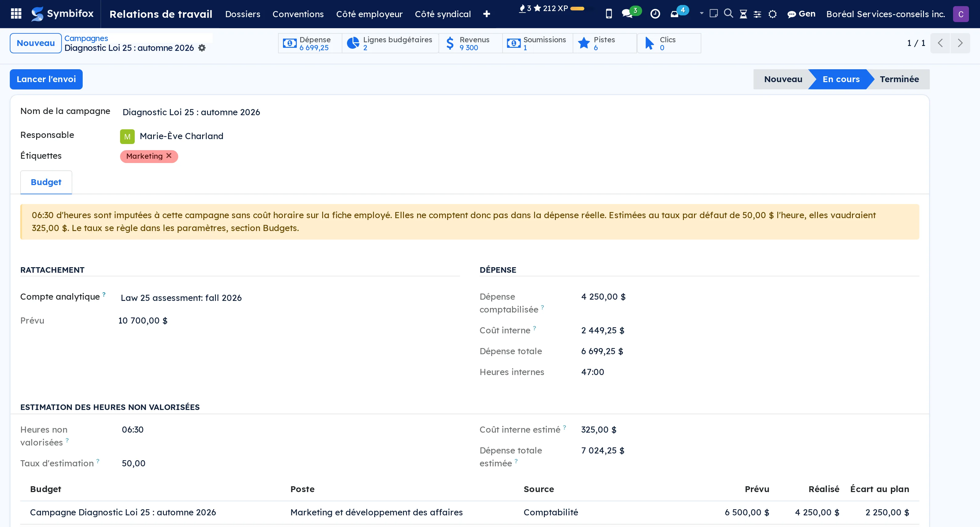Go to the next record arrow

pos(960,43)
